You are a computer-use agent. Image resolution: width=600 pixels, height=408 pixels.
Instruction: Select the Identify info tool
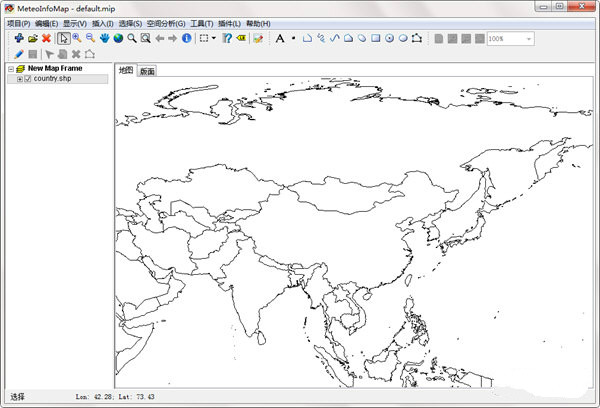tap(186, 38)
